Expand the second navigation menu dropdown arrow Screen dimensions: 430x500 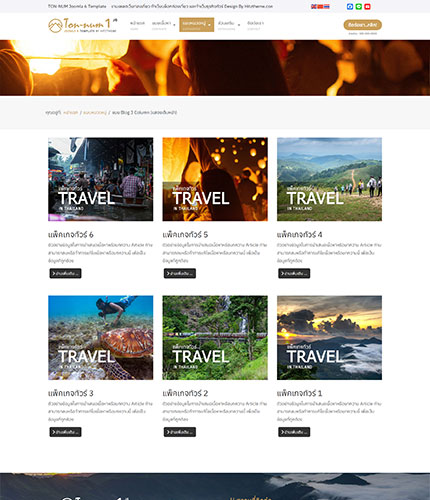click(174, 25)
